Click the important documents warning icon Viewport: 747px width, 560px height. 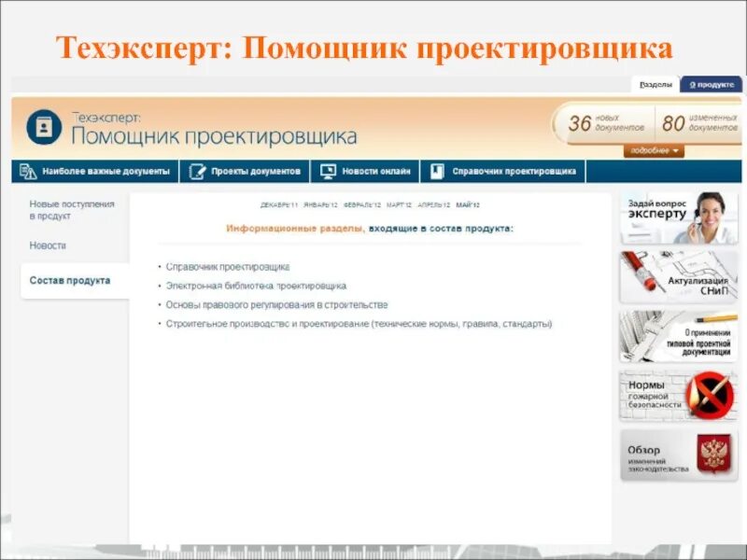point(28,172)
